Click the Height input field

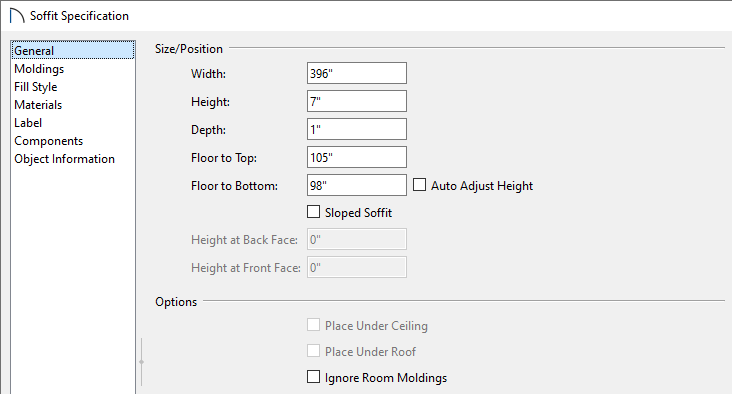pyautogui.click(x=357, y=101)
